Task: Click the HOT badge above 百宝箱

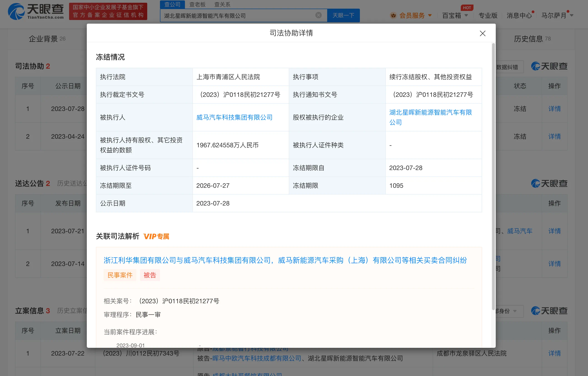Action: (467, 8)
